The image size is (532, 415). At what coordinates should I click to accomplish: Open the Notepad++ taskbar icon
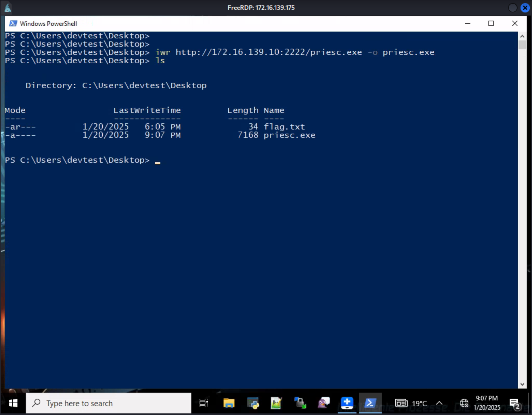pyautogui.click(x=276, y=403)
